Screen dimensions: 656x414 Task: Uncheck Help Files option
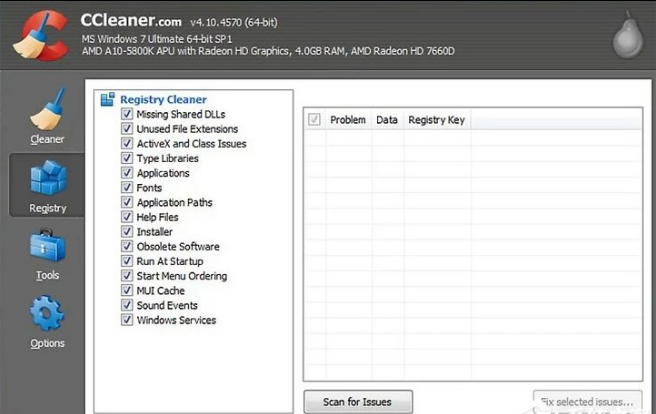click(127, 217)
